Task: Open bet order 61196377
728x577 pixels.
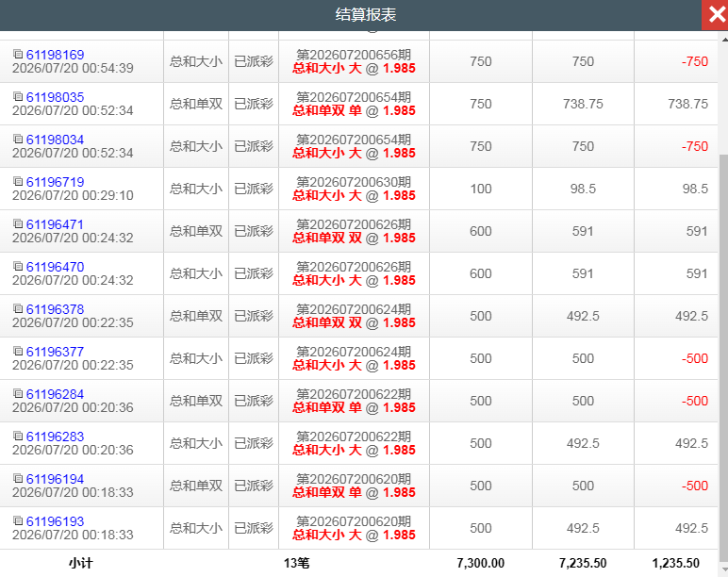Action: 56,352
